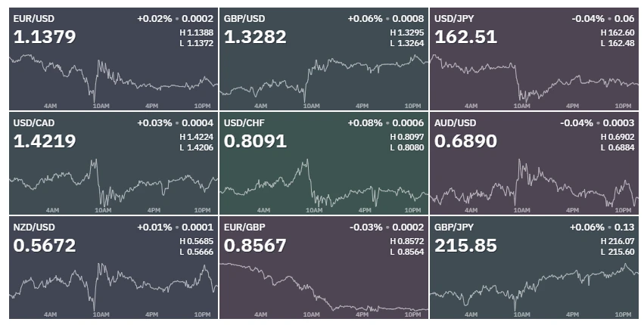Click the 4PM marker on GBP/JPY chart
Image resolution: width=644 pixels, height=325 pixels.
(x=573, y=314)
